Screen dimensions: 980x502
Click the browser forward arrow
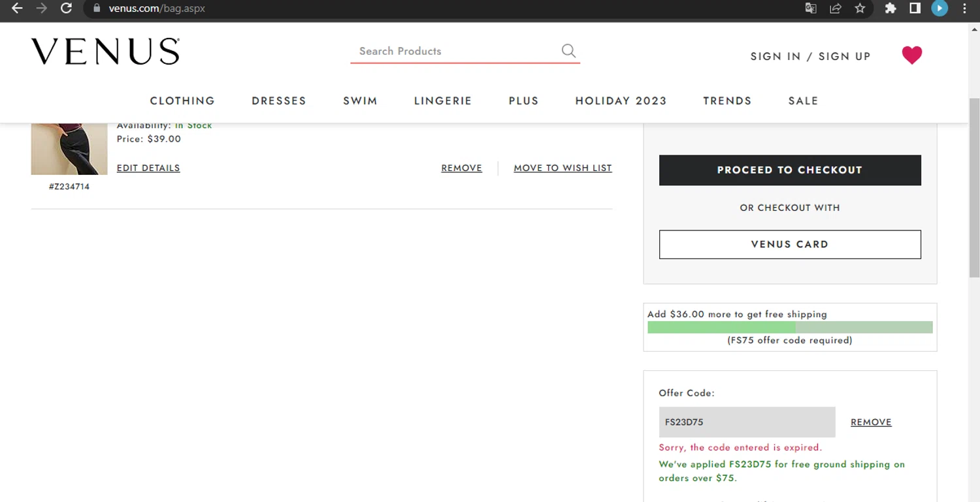tap(42, 8)
